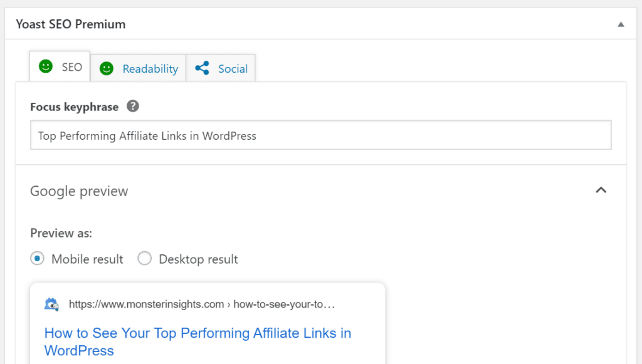The height and width of the screenshot is (364, 642).
Task: Select the Desktop result radio button
Action: [144, 259]
